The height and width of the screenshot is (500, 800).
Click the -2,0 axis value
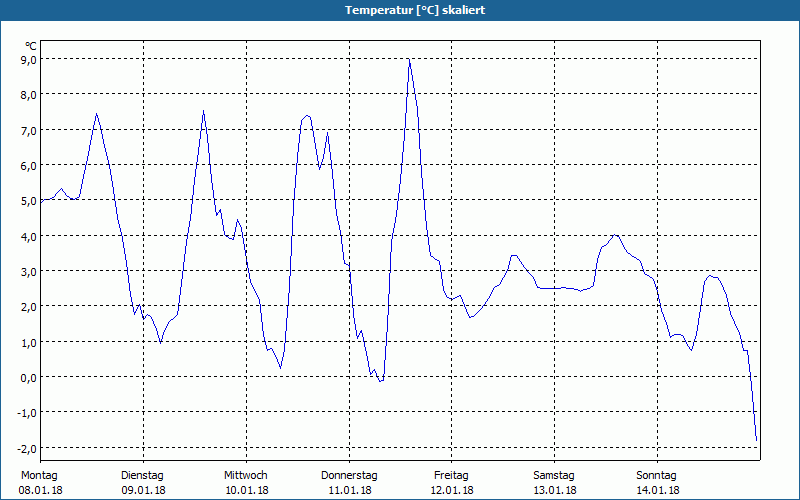coord(27,448)
